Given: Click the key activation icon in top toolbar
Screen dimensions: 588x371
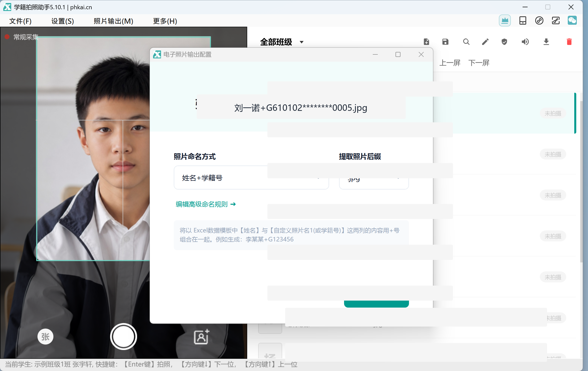Looking at the screenshot, I should pos(556,21).
